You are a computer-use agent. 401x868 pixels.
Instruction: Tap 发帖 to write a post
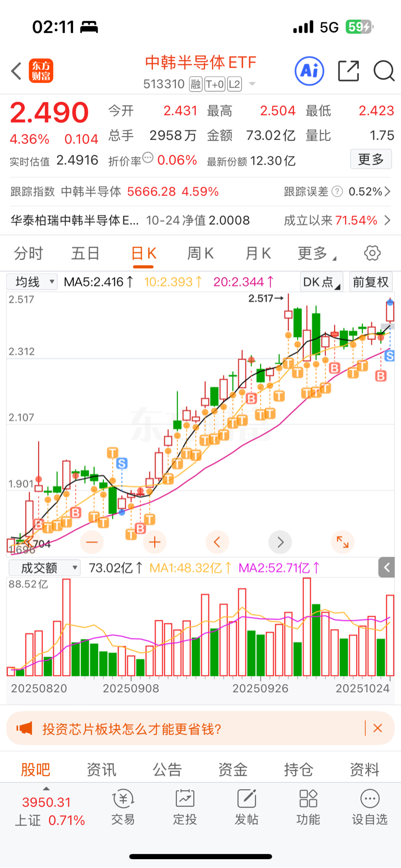coord(246,807)
